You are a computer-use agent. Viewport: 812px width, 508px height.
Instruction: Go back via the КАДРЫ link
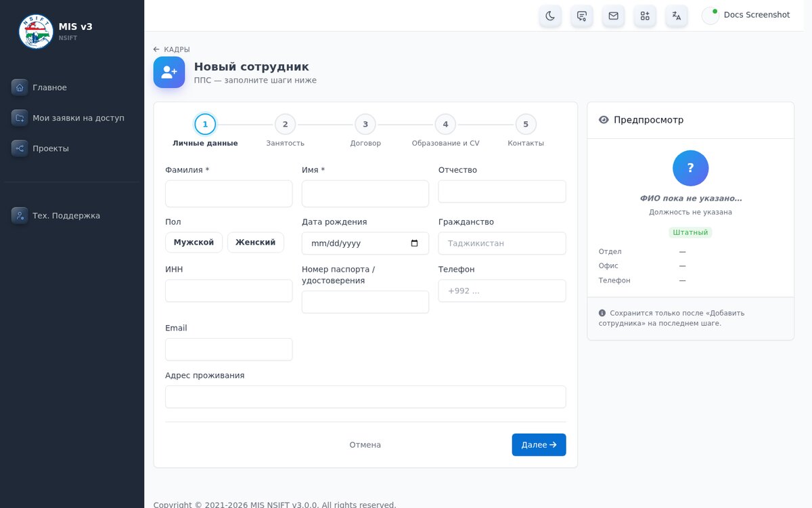[172, 49]
